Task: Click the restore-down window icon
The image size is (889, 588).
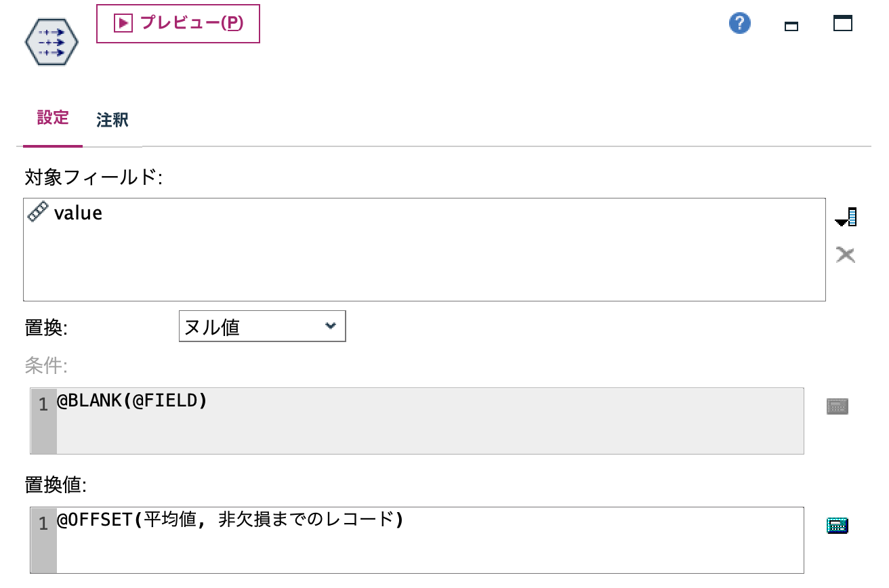Action: (x=791, y=24)
